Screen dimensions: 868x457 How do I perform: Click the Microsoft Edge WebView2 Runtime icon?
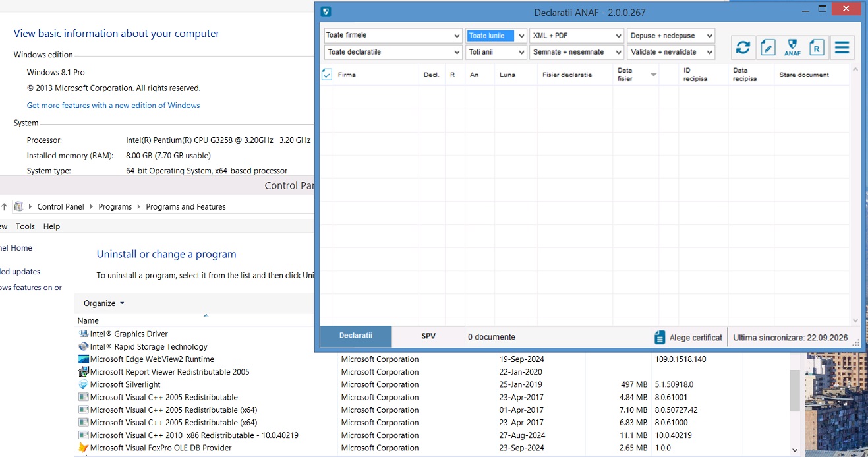(83, 359)
